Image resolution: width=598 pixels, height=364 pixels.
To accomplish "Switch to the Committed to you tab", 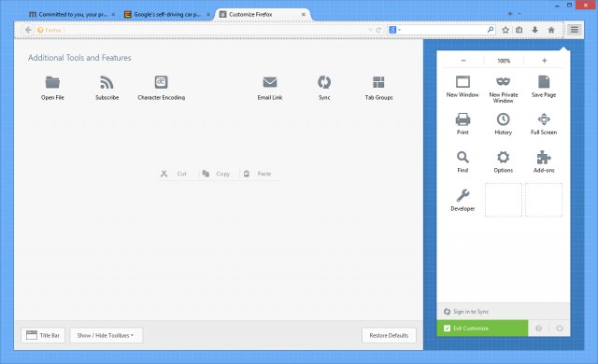I will [x=72, y=15].
